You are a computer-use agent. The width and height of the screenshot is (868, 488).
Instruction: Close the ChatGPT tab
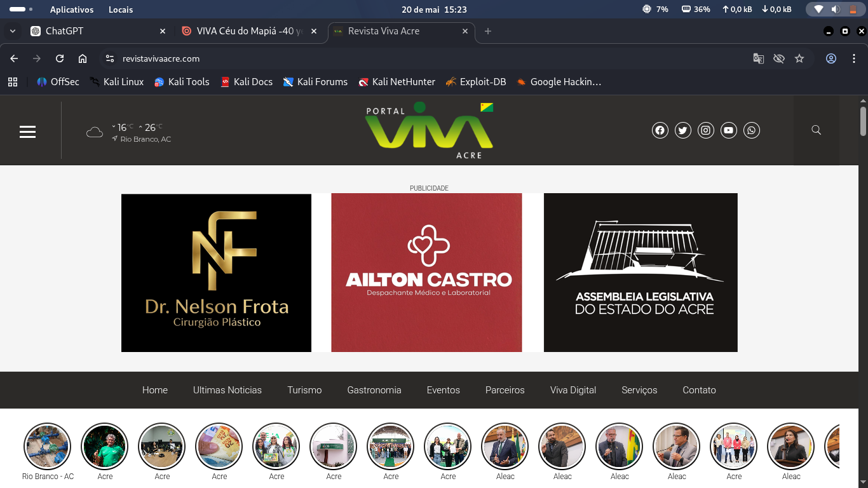[163, 31]
